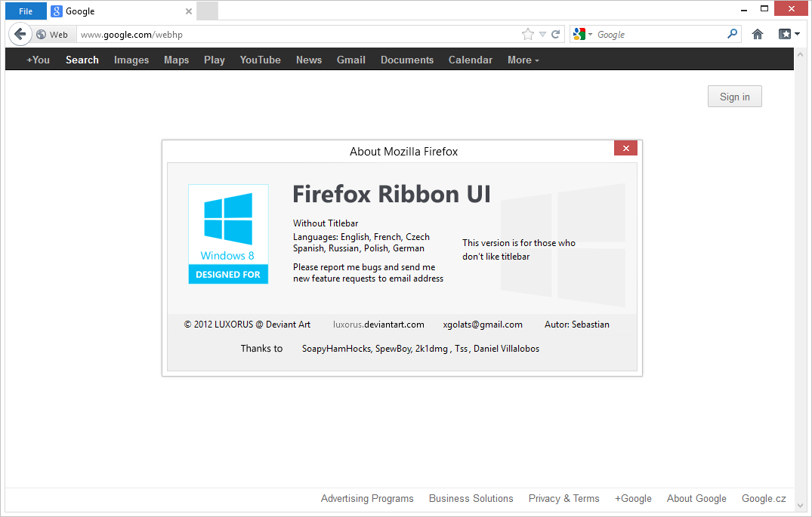This screenshot has height=517, width=812.
Task: Open Calendar in Google bar
Action: pyautogui.click(x=471, y=60)
